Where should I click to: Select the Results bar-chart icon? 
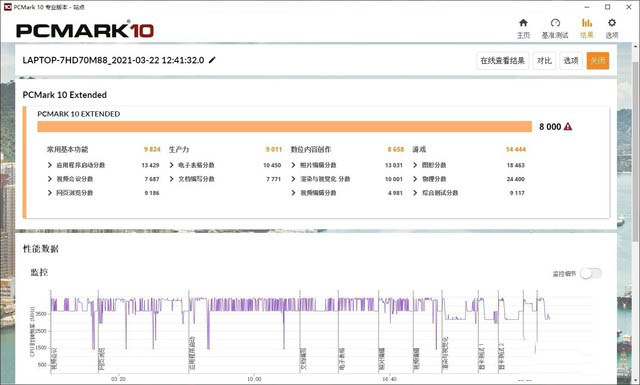(x=587, y=23)
